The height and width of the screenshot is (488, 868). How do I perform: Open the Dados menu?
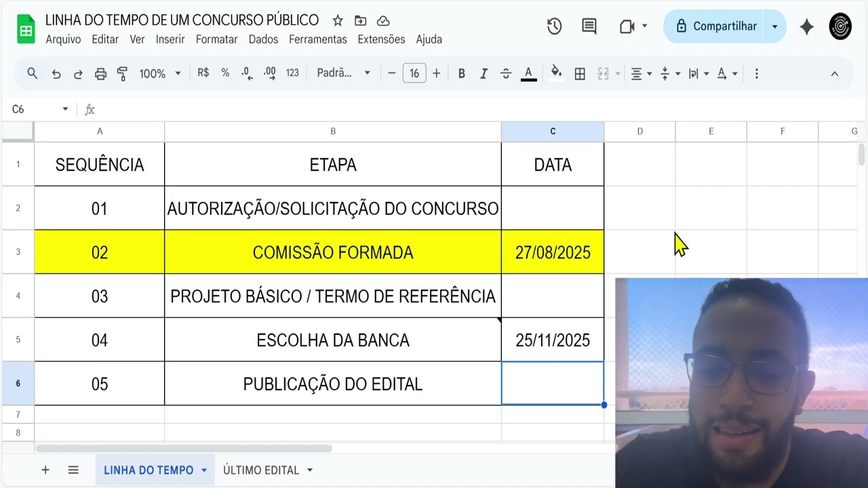(x=263, y=39)
